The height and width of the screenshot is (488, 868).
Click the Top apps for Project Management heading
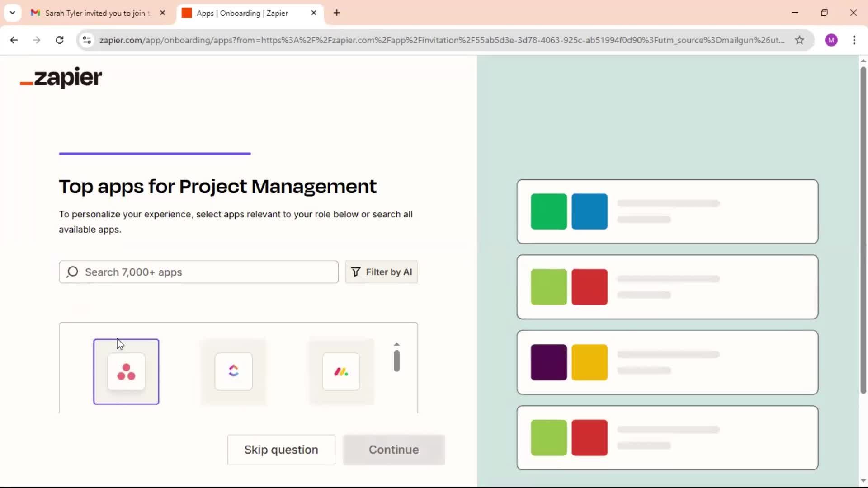click(x=217, y=187)
